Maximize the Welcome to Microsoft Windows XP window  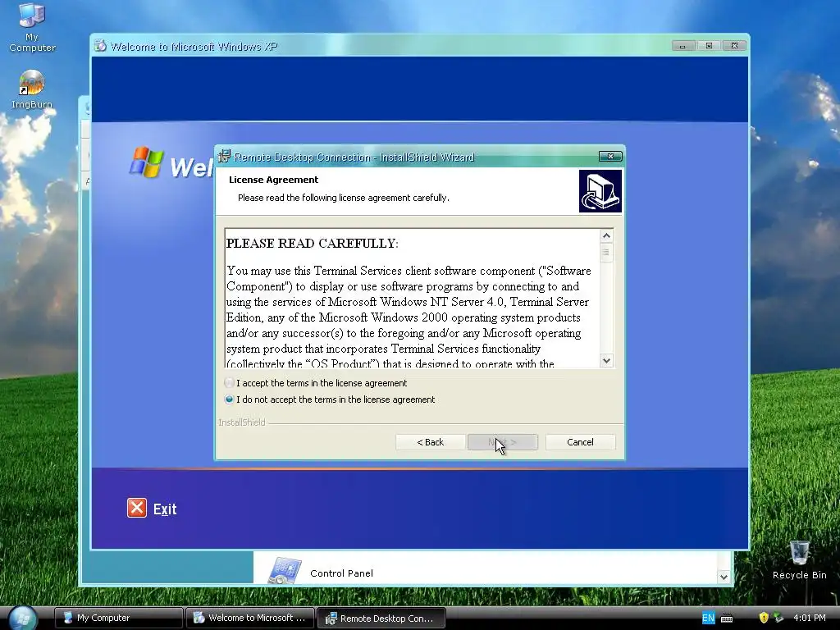coord(709,46)
